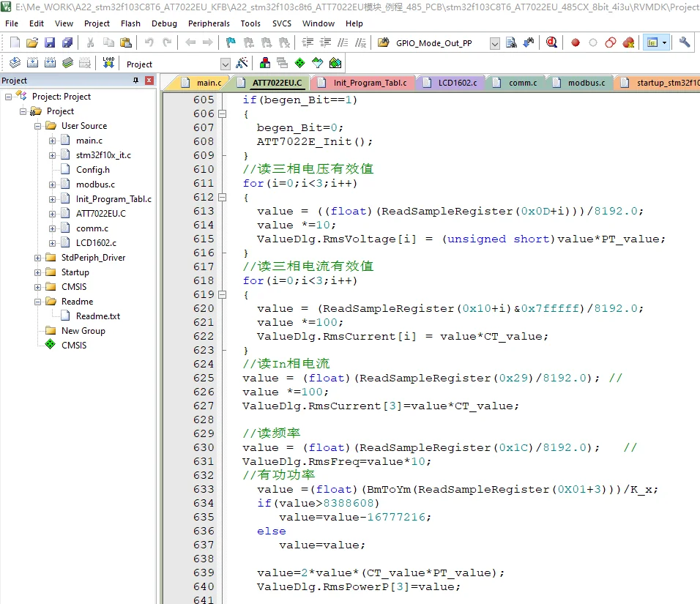Open Options for Target magic wand
700x604 pixels.
point(242,64)
